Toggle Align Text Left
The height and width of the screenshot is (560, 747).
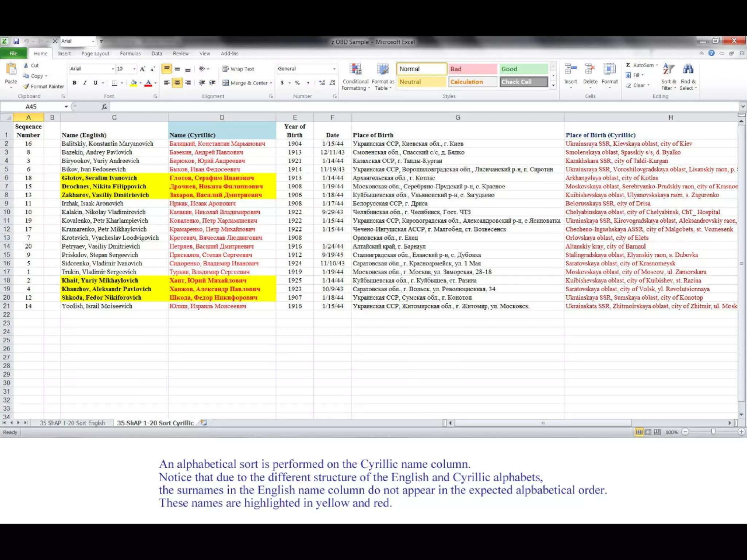pos(167,83)
